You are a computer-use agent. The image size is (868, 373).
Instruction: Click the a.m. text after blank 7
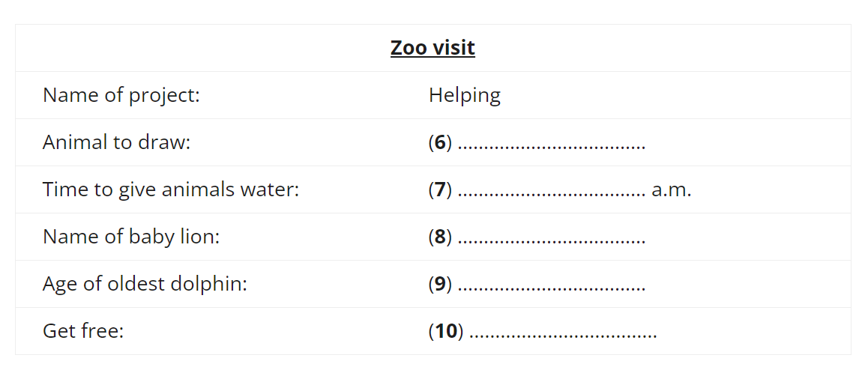[672, 191]
